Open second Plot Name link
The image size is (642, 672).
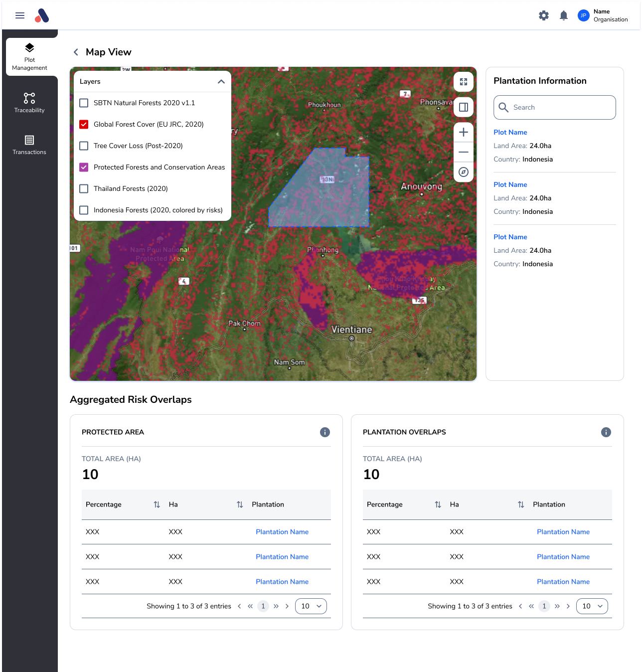click(x=510, y=184)
